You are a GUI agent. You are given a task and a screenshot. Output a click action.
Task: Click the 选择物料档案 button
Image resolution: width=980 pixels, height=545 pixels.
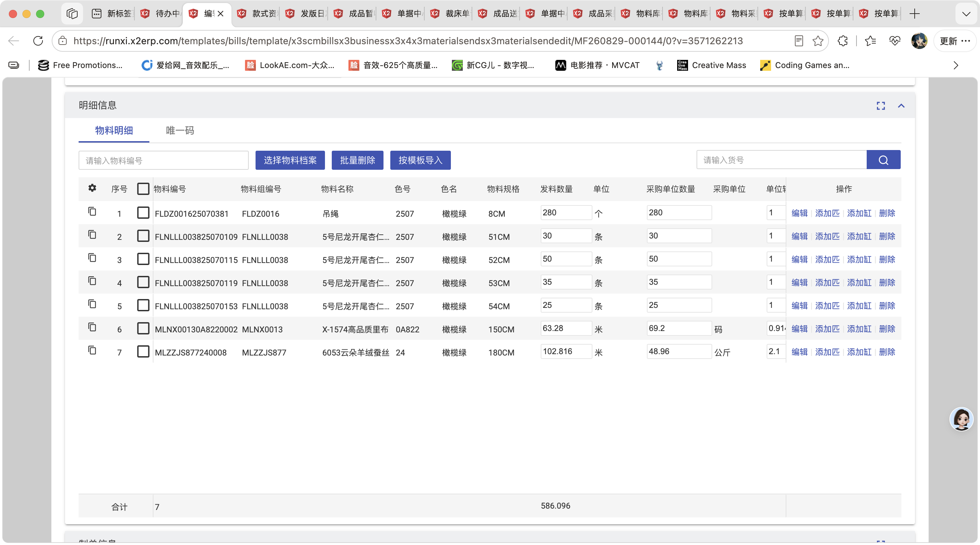click(x=290, y=160)
